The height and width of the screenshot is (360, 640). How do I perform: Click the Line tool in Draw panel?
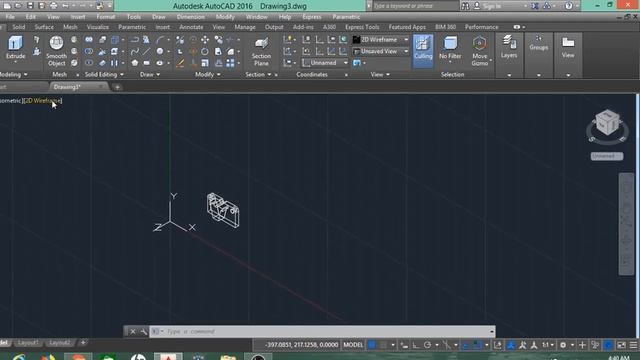(147, 51)
